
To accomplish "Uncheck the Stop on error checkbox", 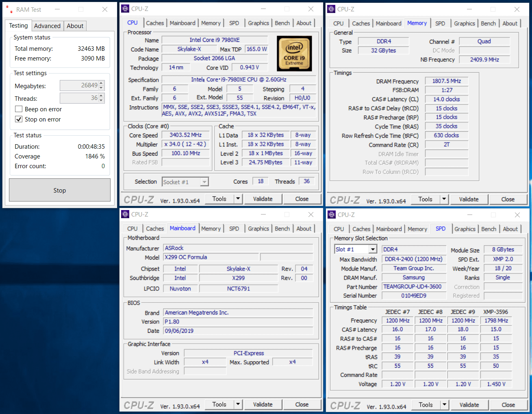I will (19, 119).
